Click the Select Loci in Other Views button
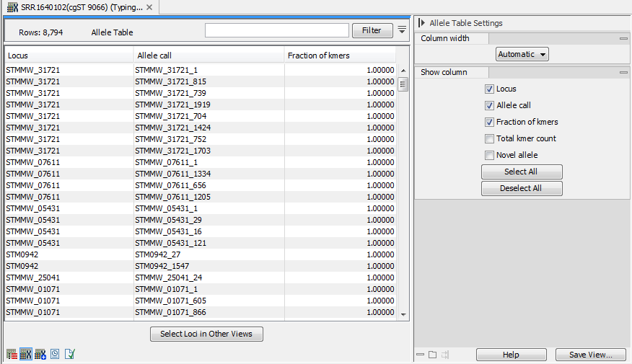The width and height of the screenshot is (632, 364). click(x=206, y=334)
